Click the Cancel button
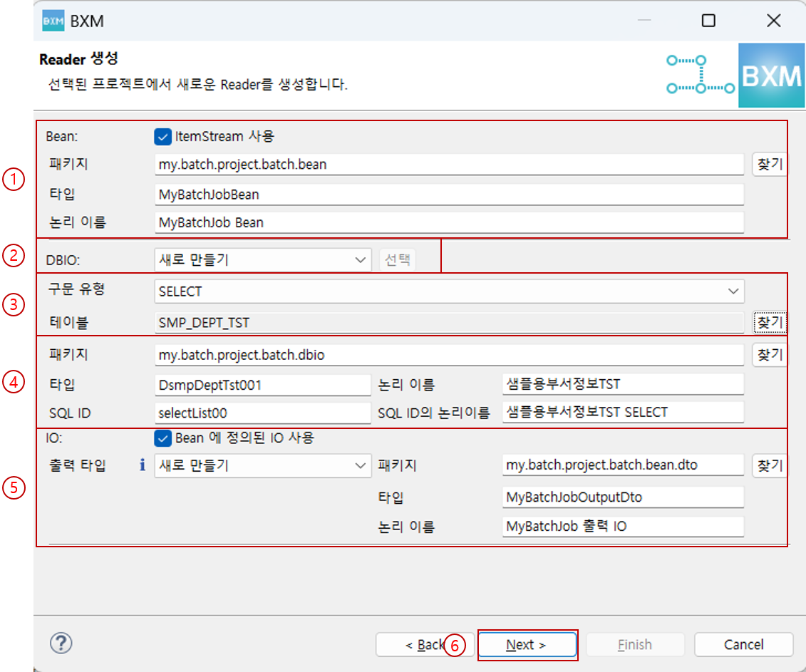This screenshot has width=806, height=672. 743,644
